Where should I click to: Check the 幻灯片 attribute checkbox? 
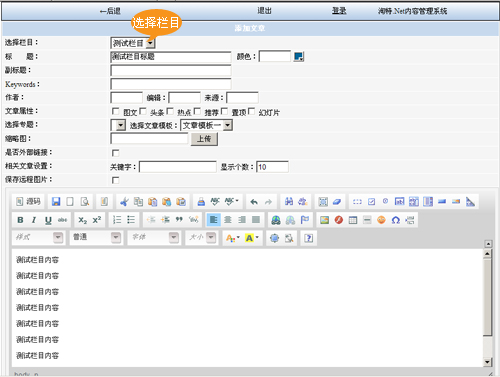pos(252,111)
